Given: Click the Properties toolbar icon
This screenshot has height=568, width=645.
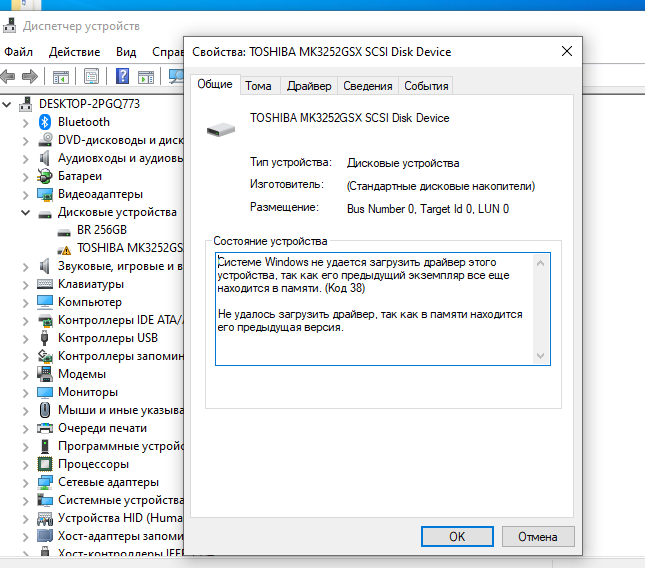Looking at the screenshot, I should tap(91, 76).
